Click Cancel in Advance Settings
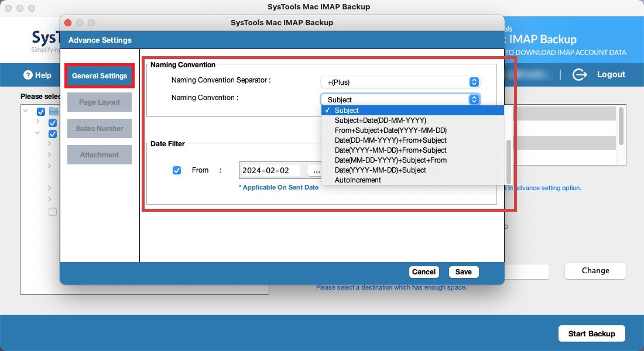Screen dimensions: 644x351 (x=424, y=272)
